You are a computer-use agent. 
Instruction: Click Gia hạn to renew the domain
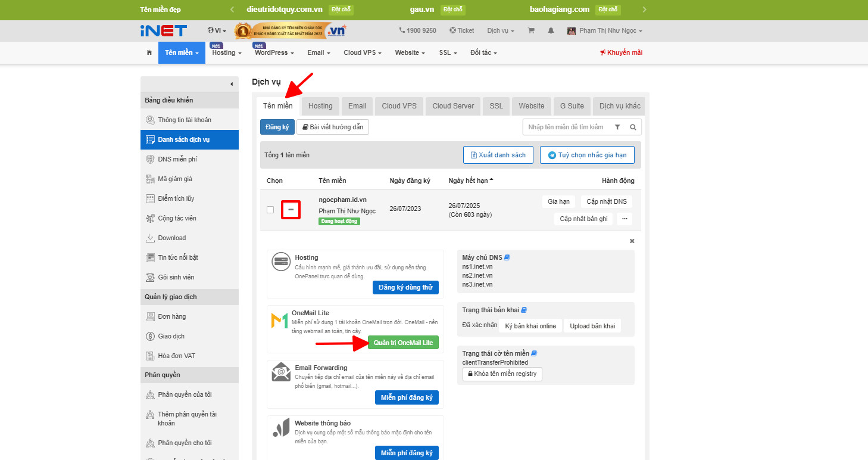(558, 201)
